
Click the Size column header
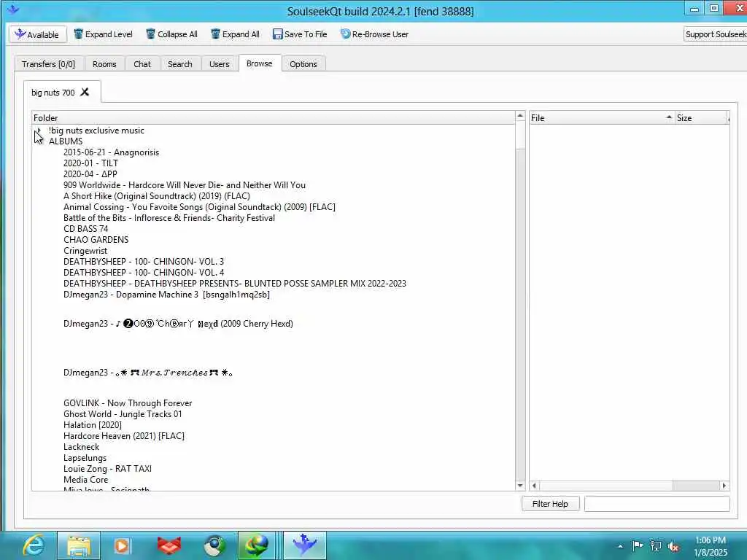702,117
